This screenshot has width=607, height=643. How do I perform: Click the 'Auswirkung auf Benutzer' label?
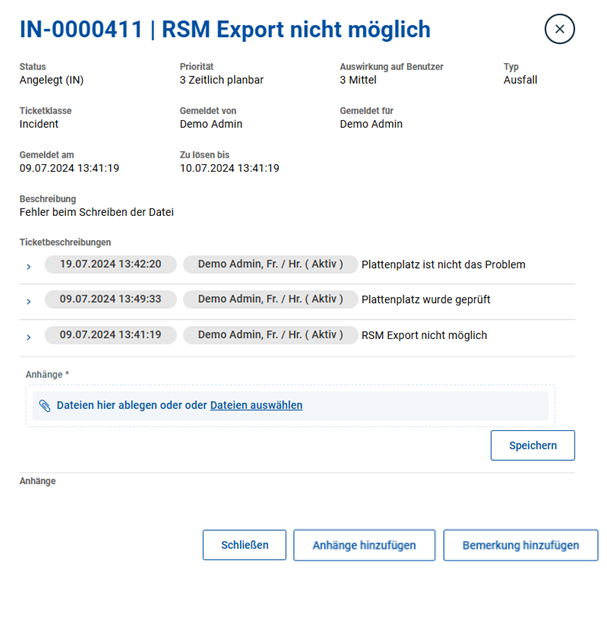click(x=391, y=67)
